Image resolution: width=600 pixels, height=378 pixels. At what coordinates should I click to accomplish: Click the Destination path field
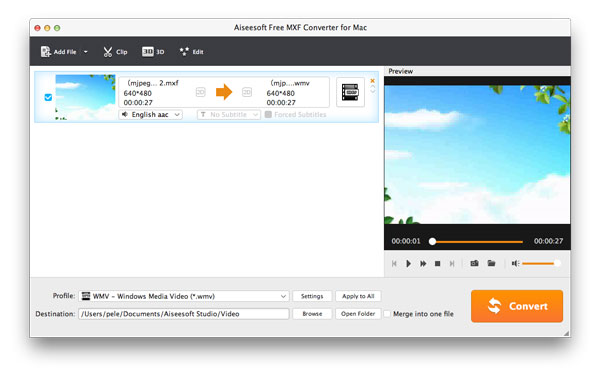click(x=184, y=314)
